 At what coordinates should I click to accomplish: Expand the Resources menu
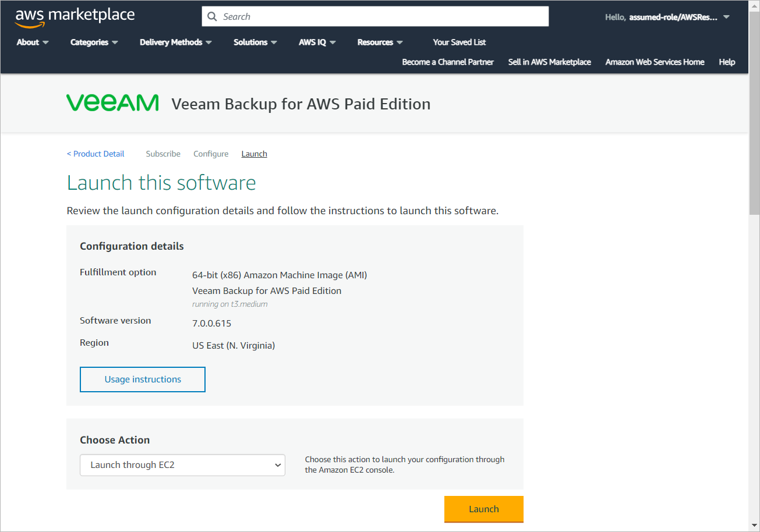pyautogui.click(x=380, y=42)
